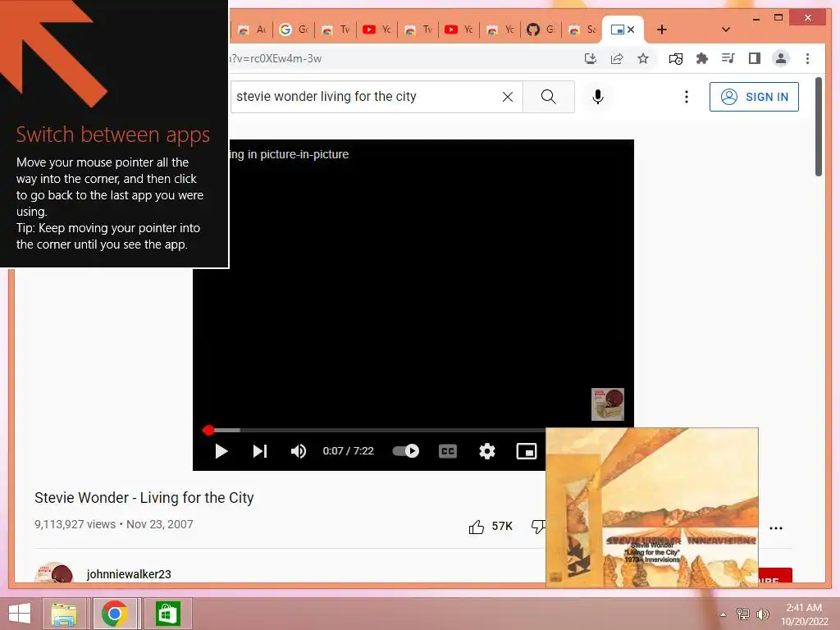
Task: Clear the YouTube search box with X
Action: point(507,97)
